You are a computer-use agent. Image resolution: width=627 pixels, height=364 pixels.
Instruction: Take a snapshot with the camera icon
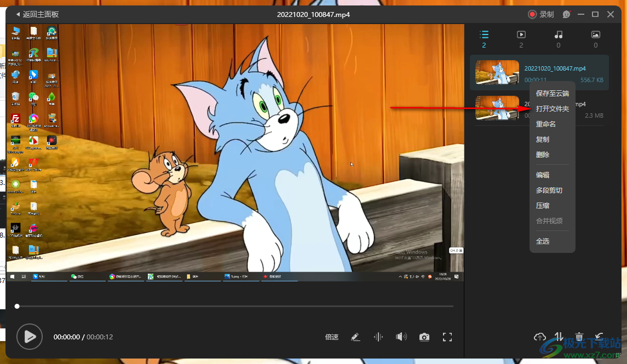point(424,337)
